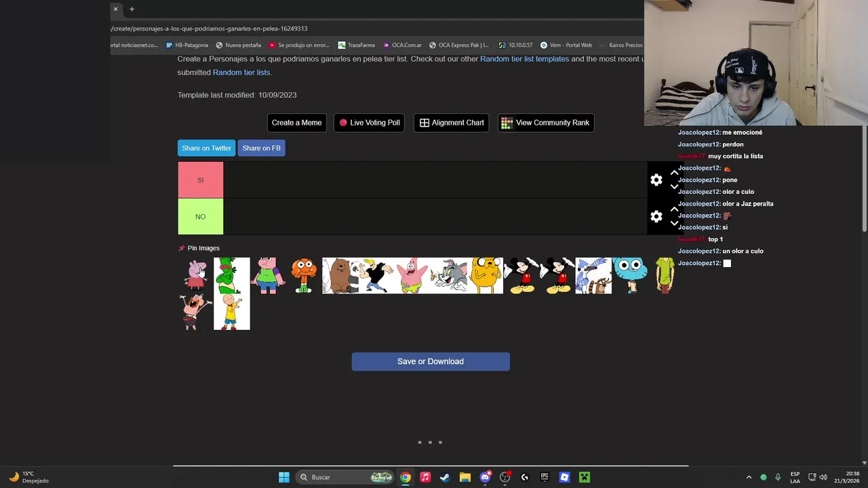The height and width of the screenshot is (488, 868).
Task: Open Vem - Portal Web bookmark
Action: (x=566, y=45)
